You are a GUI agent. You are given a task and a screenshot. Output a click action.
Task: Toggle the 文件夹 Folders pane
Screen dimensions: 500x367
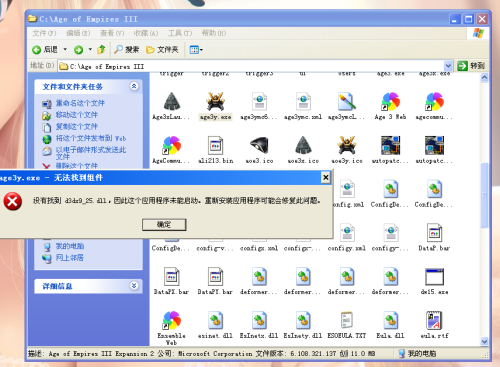(162, 50)
